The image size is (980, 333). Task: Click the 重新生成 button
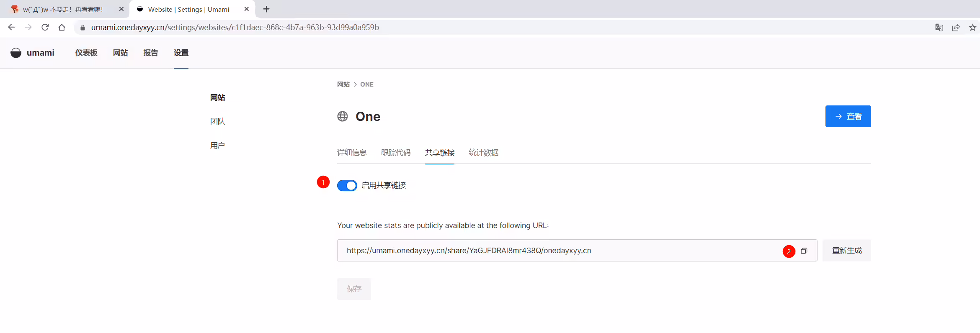(x=847, y=251)
